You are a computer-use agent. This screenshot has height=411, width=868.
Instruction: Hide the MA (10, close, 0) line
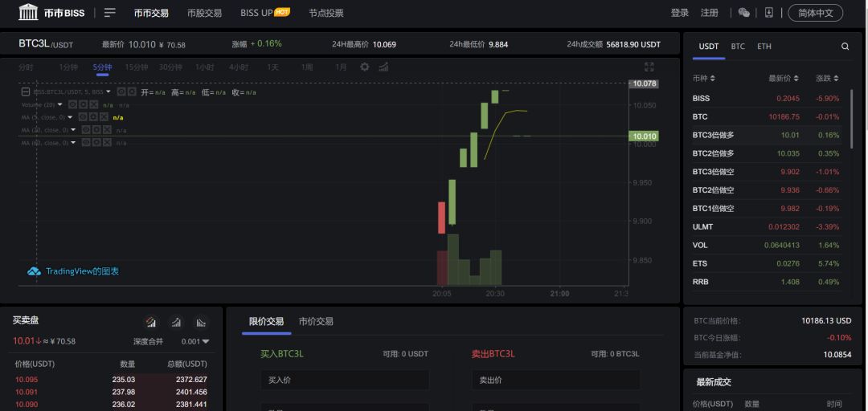point(86,130)
